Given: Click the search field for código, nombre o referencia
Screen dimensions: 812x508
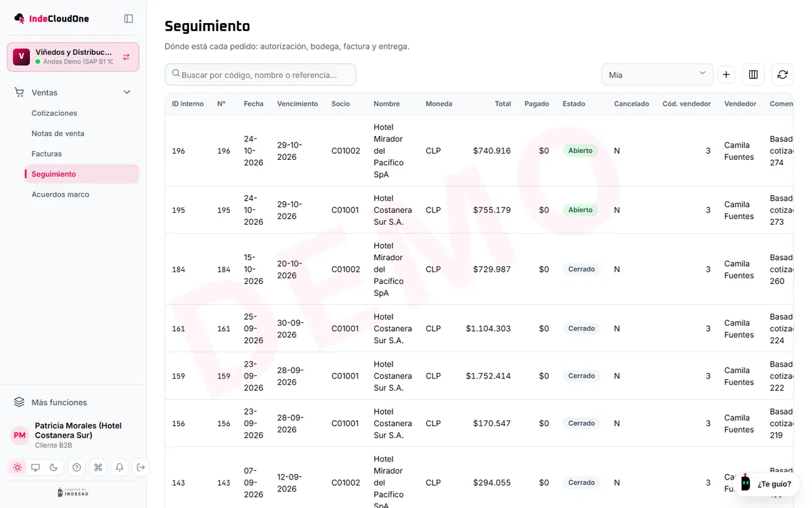Looking at the screenshot, I should 261,75.
